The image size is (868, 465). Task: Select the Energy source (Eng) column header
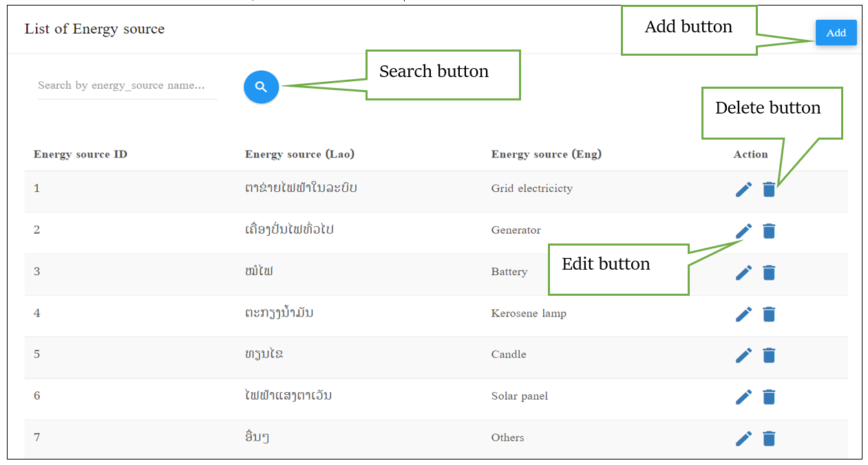point(546,154)
